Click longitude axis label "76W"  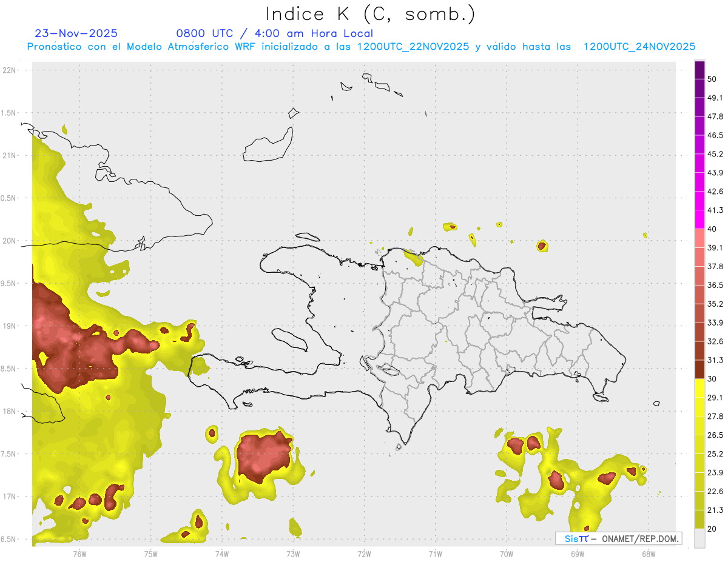coord(79,554)
